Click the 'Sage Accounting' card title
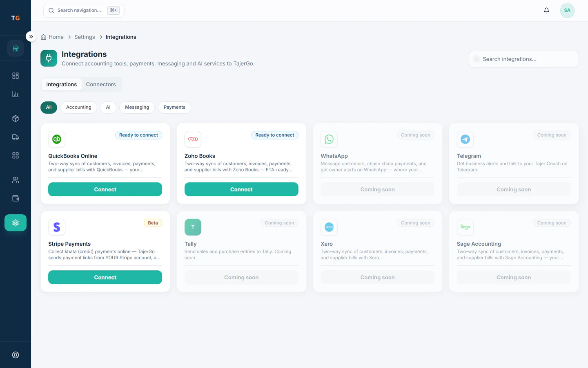Viewport: 588px width, 368px height. point(479,244)
